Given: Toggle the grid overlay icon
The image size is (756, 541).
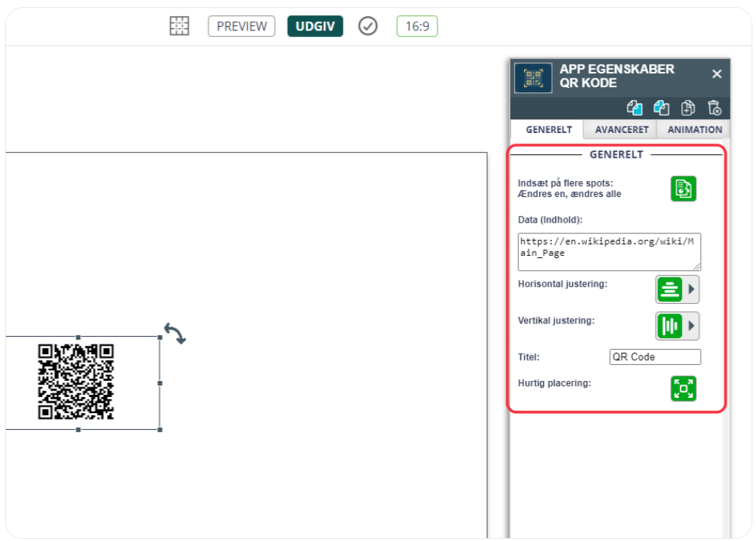Looking at the screenshot, I should click(x=179, y=26).
